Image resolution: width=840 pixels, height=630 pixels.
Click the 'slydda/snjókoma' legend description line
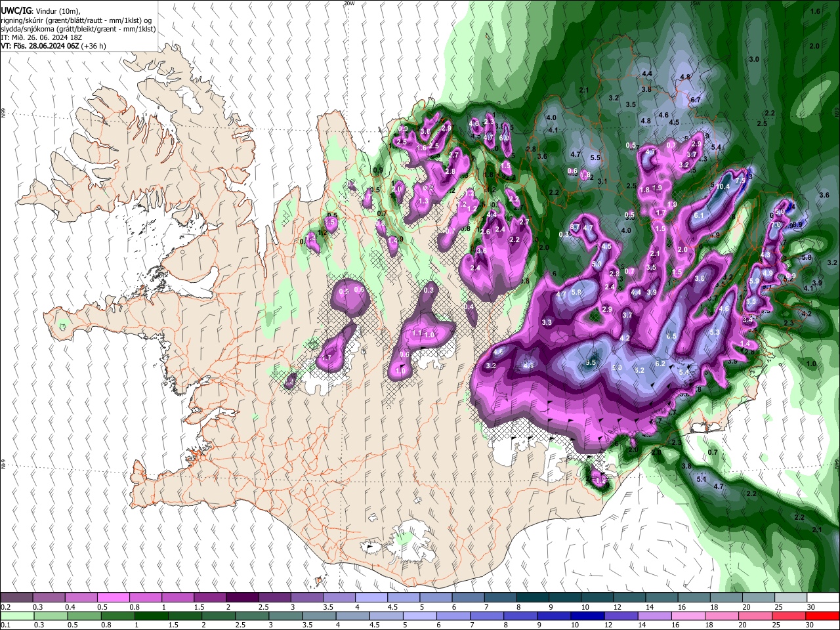pyautogui.click(x=78, y=29)
